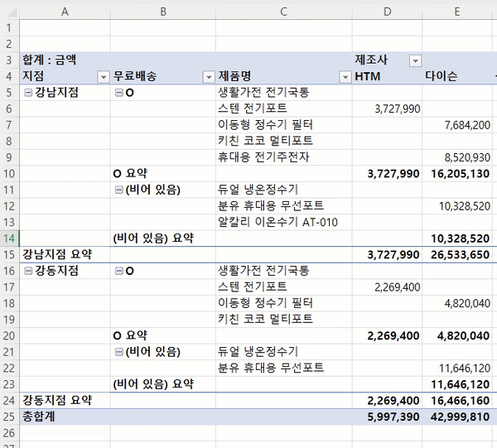Select value 26,533,650
The width and height of the screenshot is (497, 448).
(456, 254)
